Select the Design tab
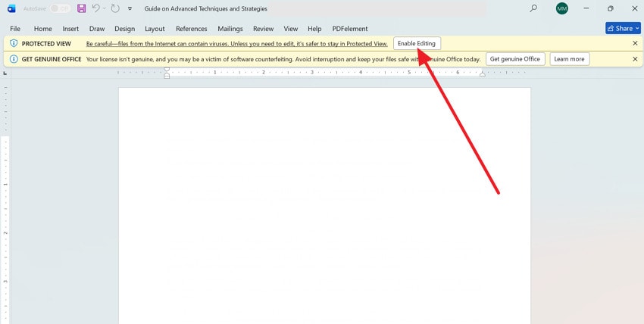Screen dimensions: 644x324 124,29
